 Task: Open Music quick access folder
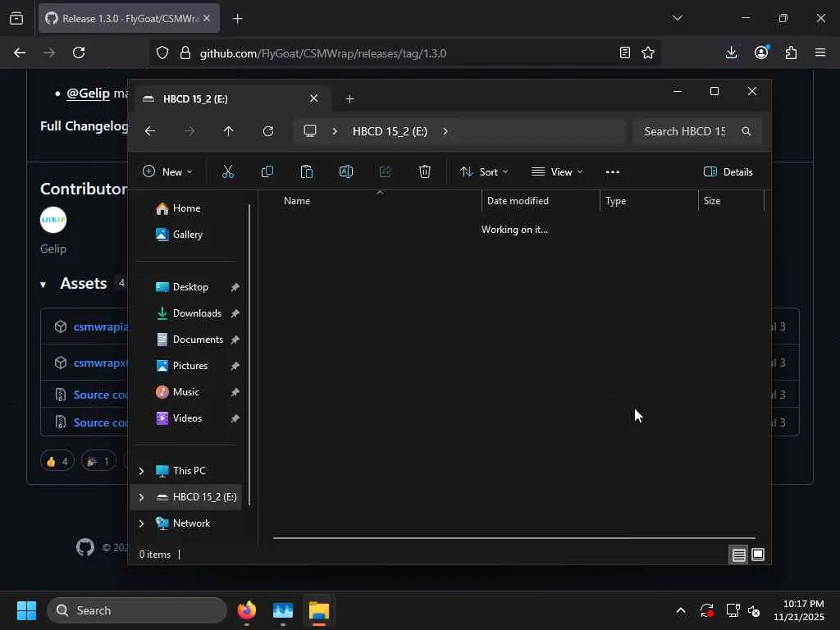186,392
